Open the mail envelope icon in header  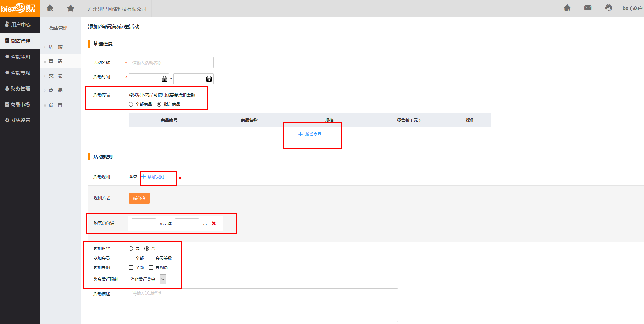[588, 8]
